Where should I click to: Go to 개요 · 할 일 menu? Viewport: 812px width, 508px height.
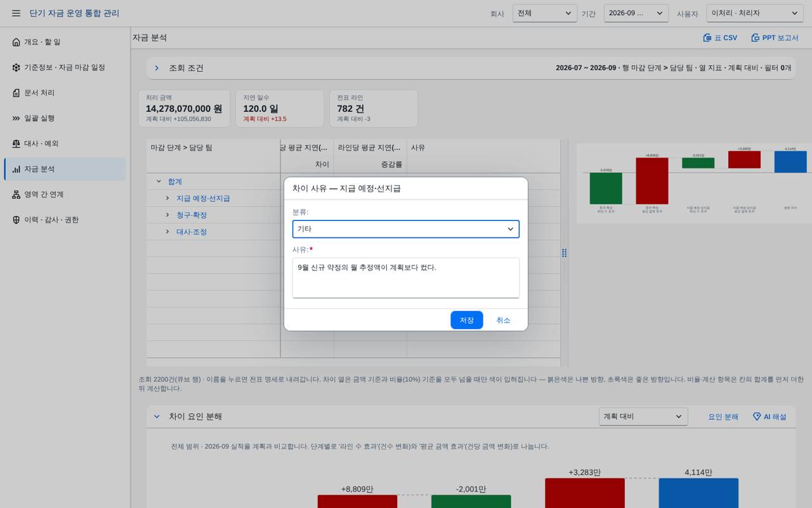(65, 42)
